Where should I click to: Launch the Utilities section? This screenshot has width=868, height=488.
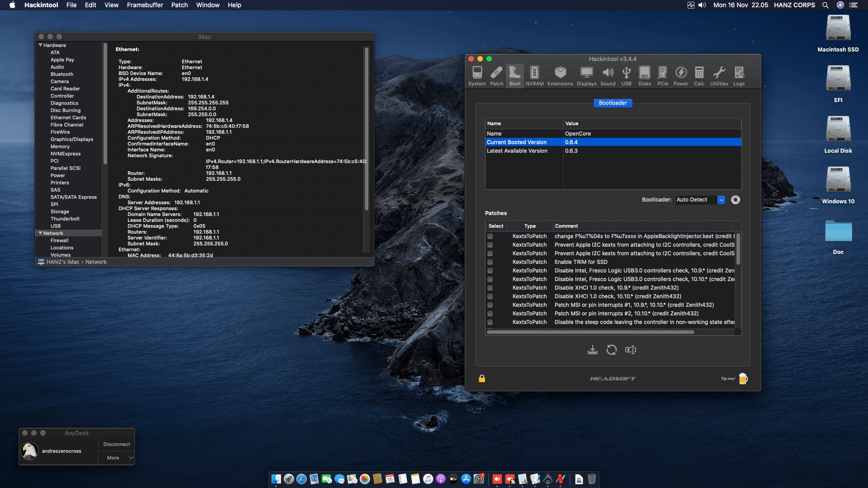tap(719, 75)
